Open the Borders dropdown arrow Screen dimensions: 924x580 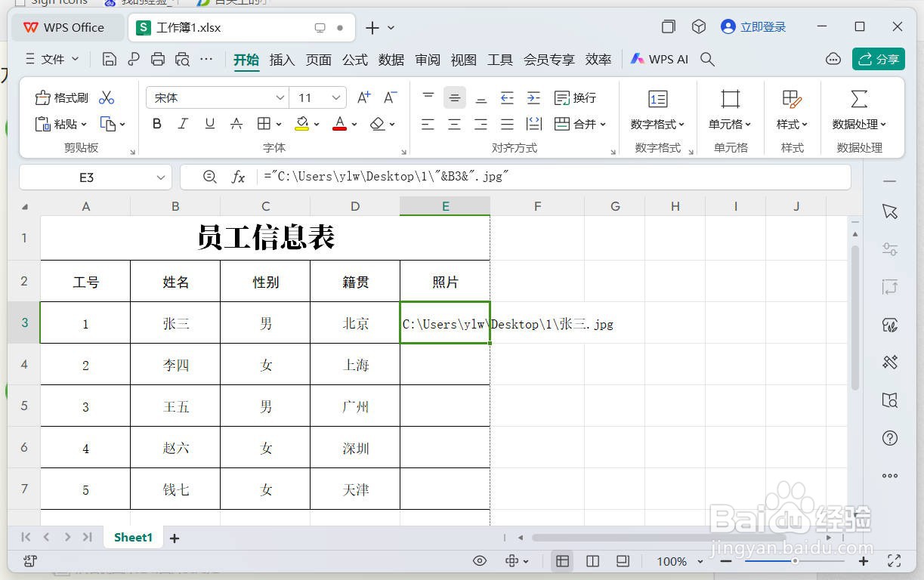pyautogui.click(x=279, y=125)
